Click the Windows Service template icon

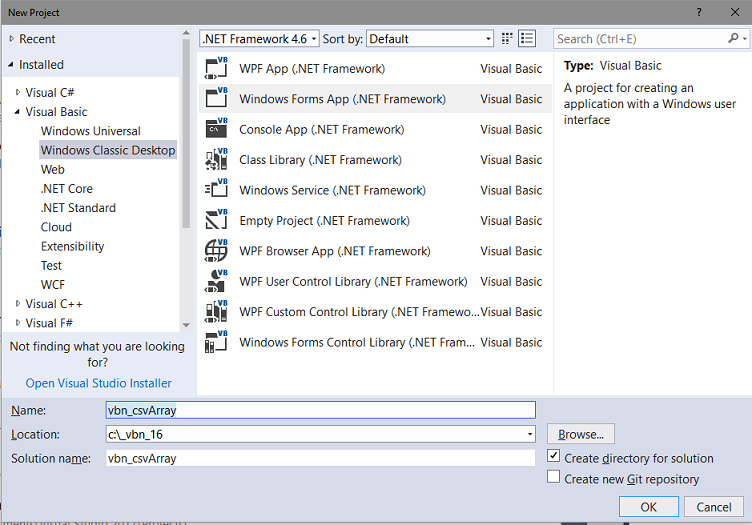(216, 190)
